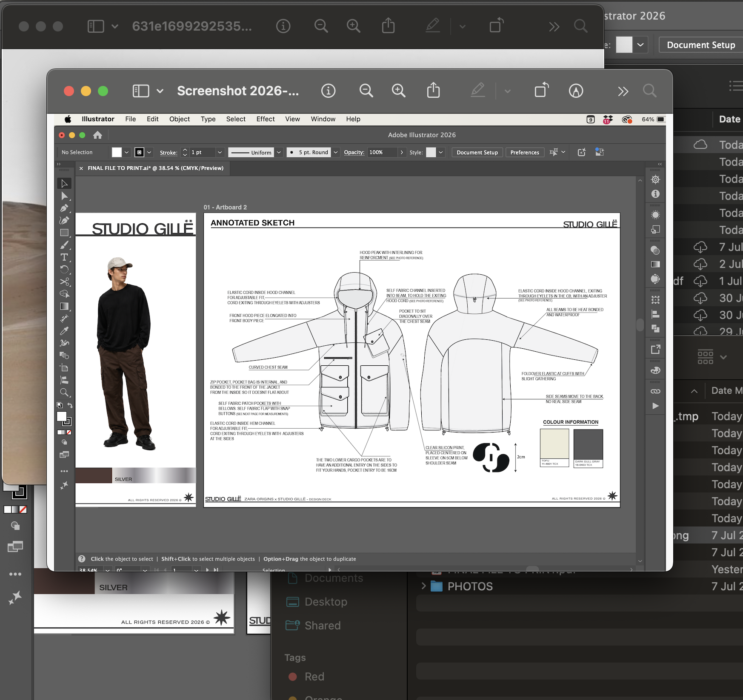743x700 pixels.
Task: Select the Gradient tool in the left tools panel
Action: coord(64,306)
